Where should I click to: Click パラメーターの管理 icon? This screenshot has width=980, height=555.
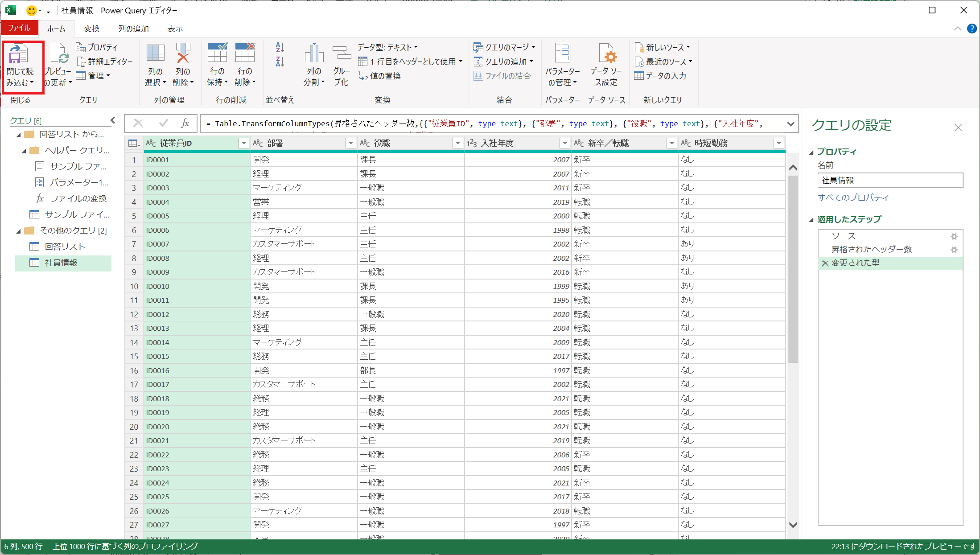(x=562, y=53)
